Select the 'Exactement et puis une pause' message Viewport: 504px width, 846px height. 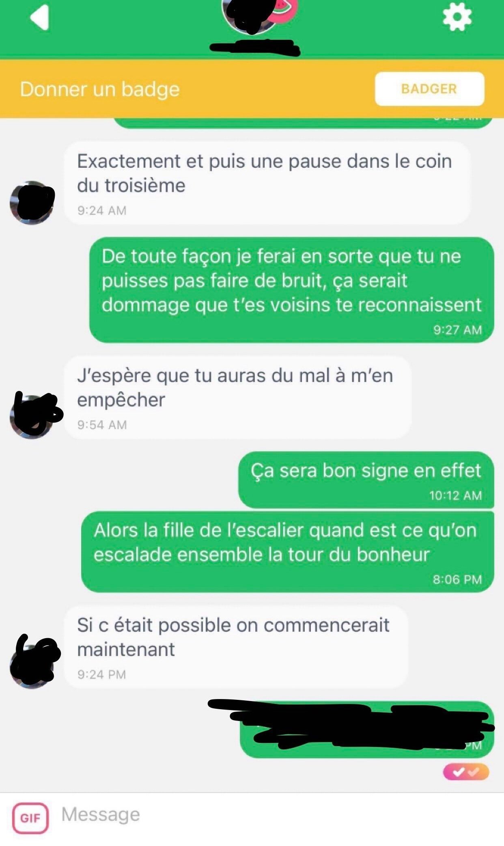click(x=267, y=183)
